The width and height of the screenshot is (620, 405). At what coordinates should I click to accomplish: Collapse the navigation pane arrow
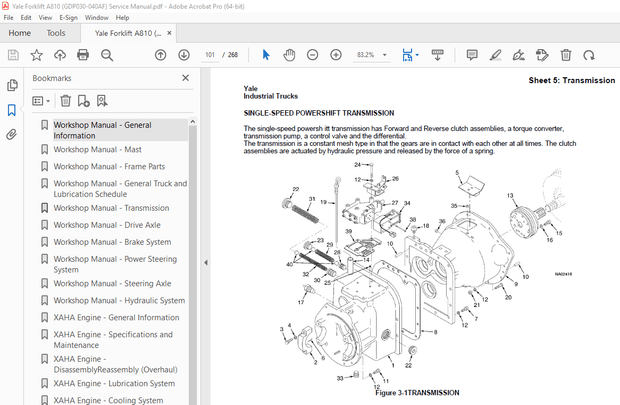206,262
